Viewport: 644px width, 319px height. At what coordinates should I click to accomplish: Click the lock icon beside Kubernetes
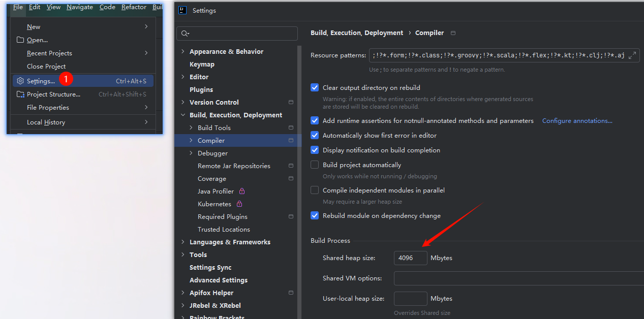click(239, 204)
